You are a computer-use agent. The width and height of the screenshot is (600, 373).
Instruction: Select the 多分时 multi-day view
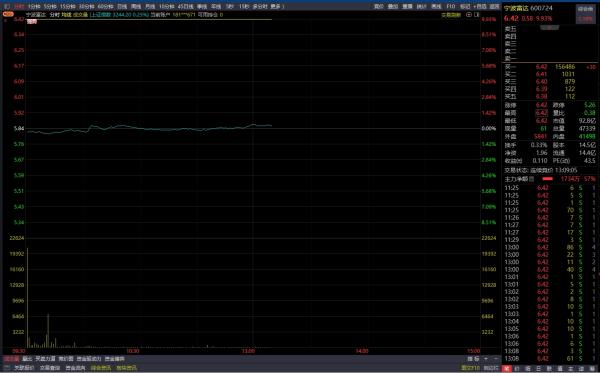click(259, 7)
